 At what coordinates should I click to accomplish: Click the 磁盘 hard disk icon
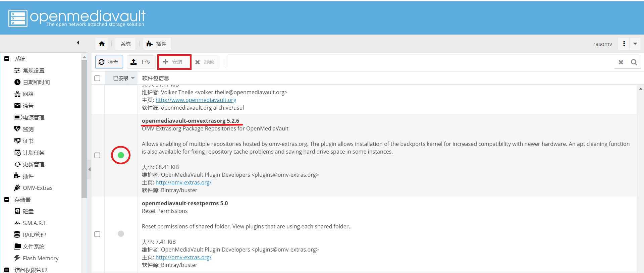[x=17, y=211]
